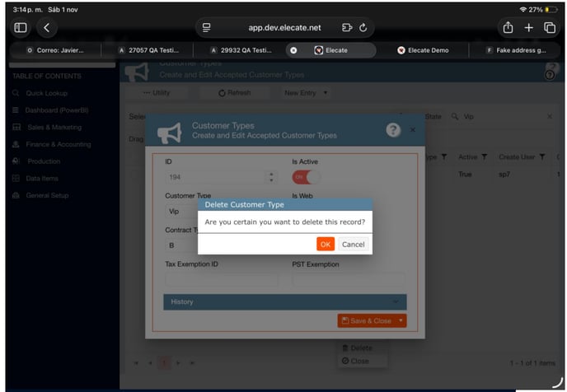The width and height of the screenshot is (567, 392).
Task: Open new tab with plus icon
Action: point(529,27)
